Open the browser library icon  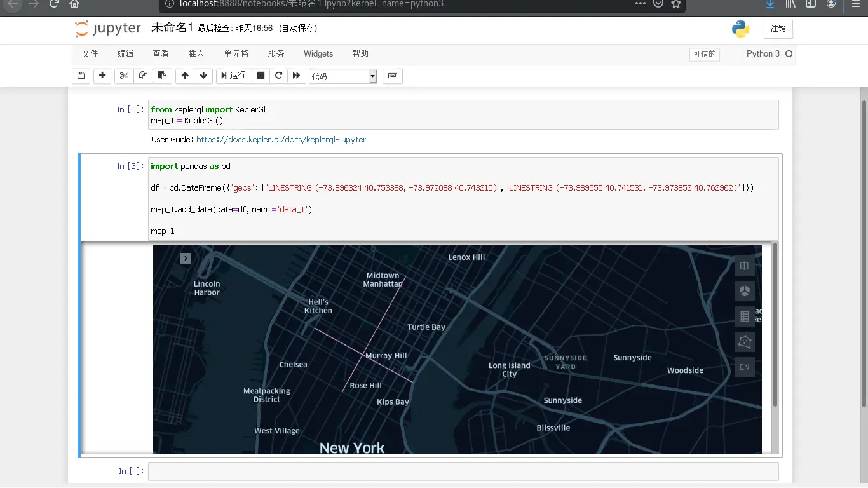click(x=790, y=4)
